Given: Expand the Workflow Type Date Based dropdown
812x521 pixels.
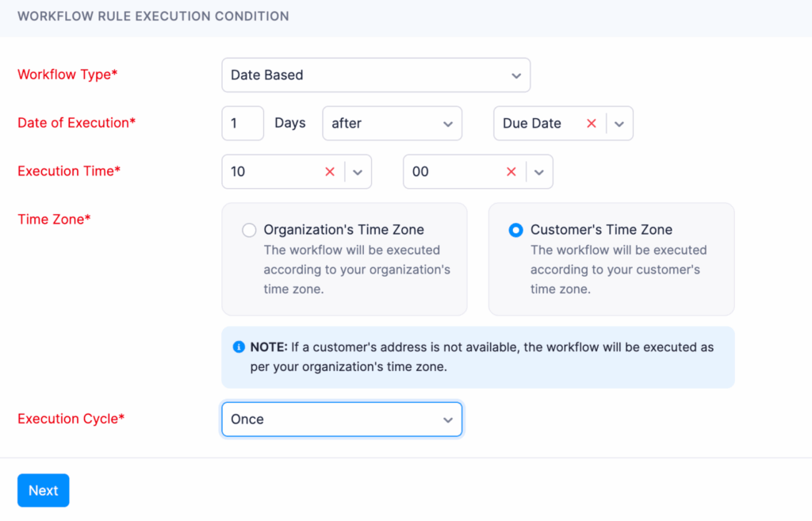Looking at the screenshot, I should coord(376,75).
